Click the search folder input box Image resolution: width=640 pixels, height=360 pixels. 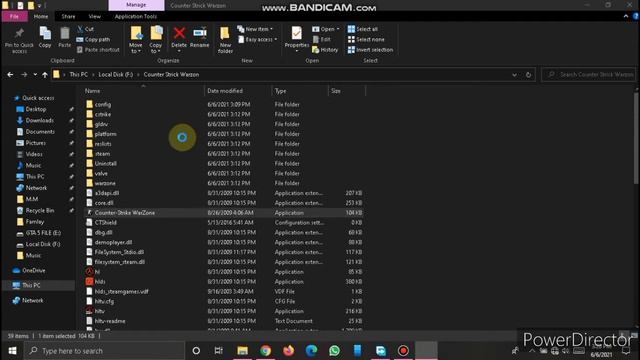589,75
